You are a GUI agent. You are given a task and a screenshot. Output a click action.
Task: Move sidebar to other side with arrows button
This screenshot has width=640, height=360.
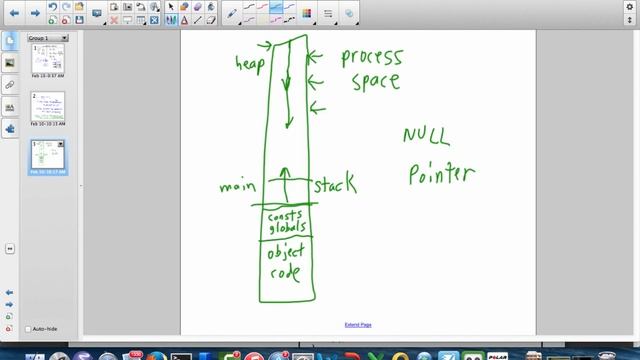click(x=10, y=249)
